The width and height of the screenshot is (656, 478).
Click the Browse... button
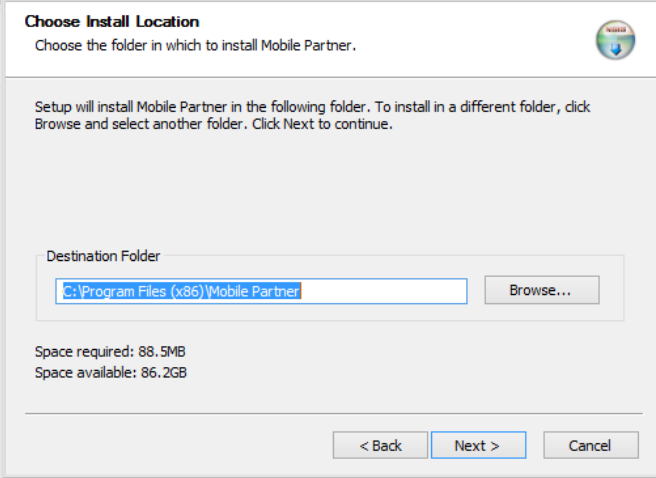541,290
